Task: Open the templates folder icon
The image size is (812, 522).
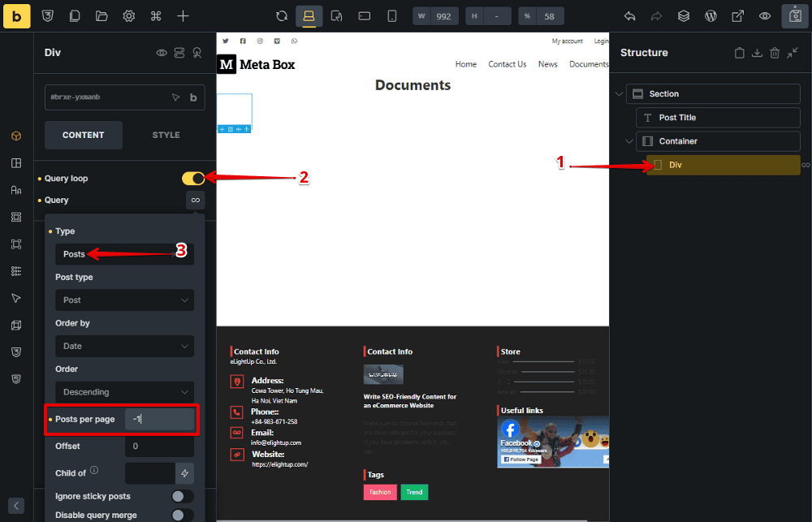Action: coord(101,16)
